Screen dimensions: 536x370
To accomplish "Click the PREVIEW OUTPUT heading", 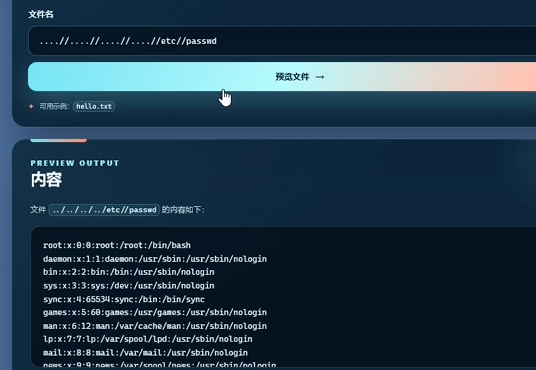I will [75, 163].
